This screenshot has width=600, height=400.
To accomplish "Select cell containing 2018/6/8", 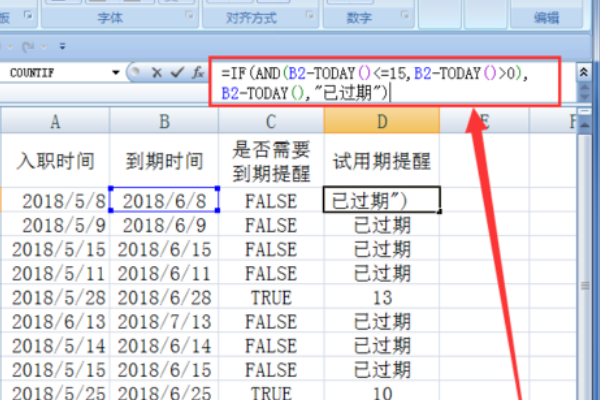I will [164, 200].
